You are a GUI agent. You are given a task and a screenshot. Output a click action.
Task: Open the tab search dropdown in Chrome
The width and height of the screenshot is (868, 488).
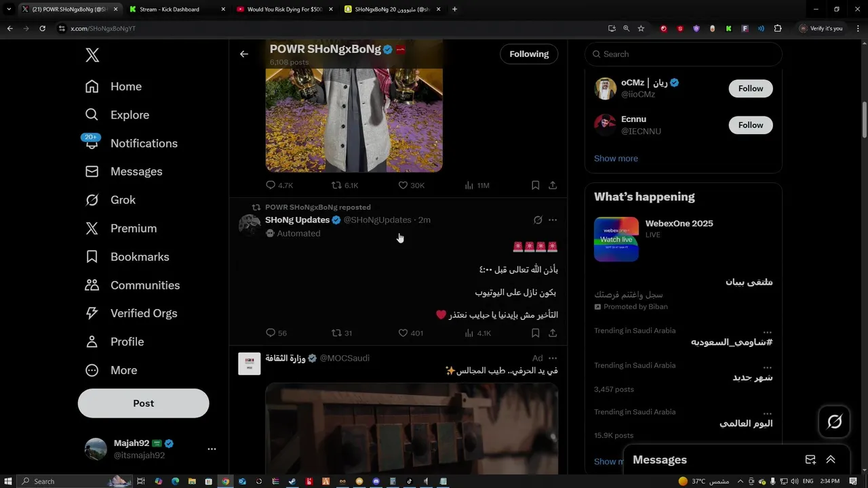click(x=9, y=9)
